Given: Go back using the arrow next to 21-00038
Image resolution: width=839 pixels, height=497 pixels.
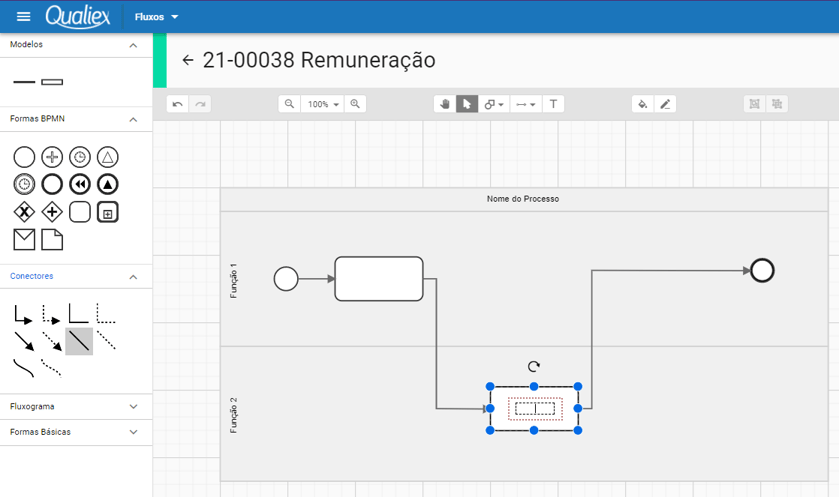Looking at the screenshot, I should (x=187, y=60).
